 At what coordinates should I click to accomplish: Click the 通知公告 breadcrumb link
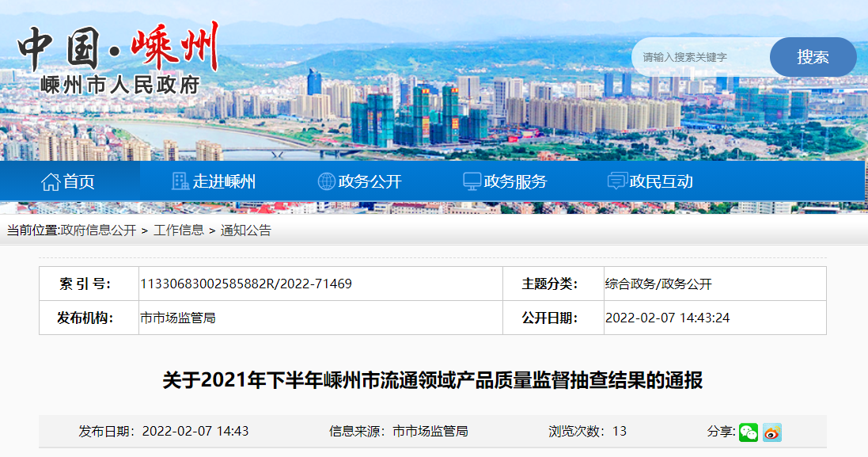tap(245, 230)
